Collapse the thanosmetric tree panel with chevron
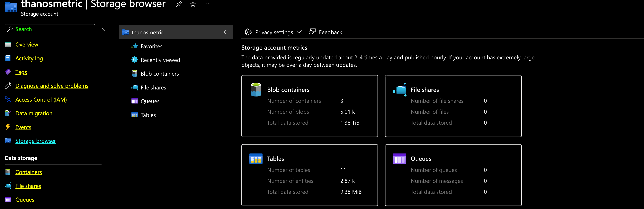This screenshot has height=209, width=644. tap(225, 32)
